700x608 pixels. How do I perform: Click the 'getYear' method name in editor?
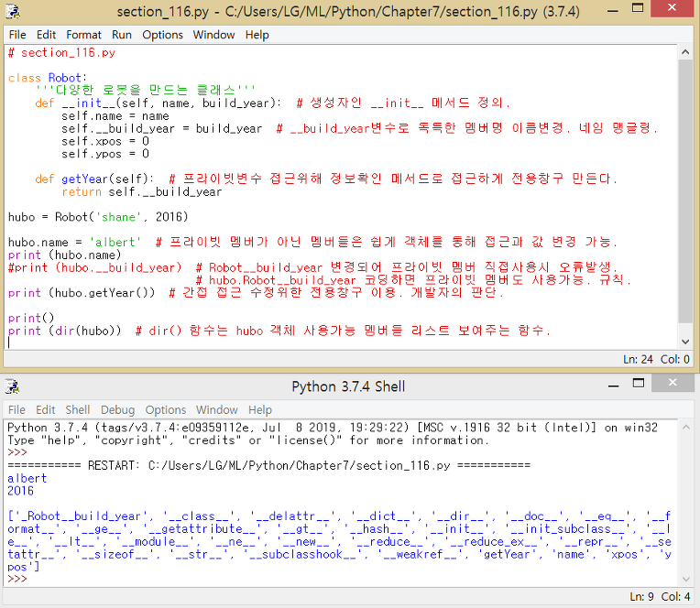coord(85,179)
